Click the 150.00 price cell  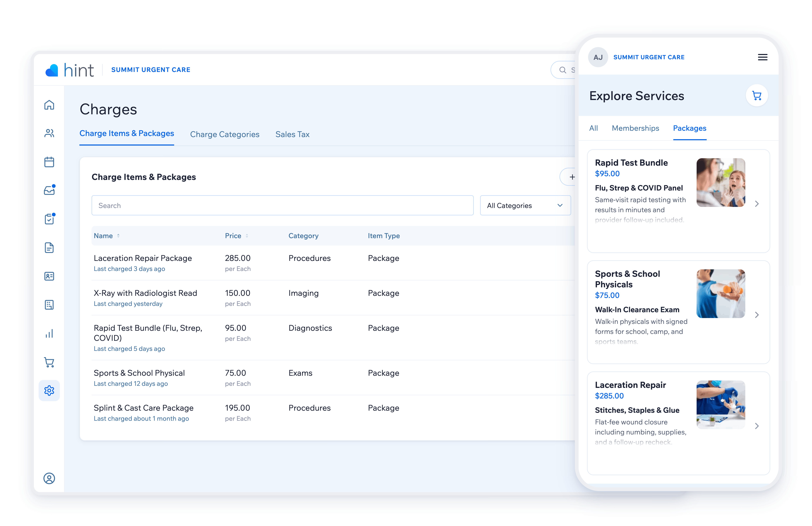pos(237,293)
